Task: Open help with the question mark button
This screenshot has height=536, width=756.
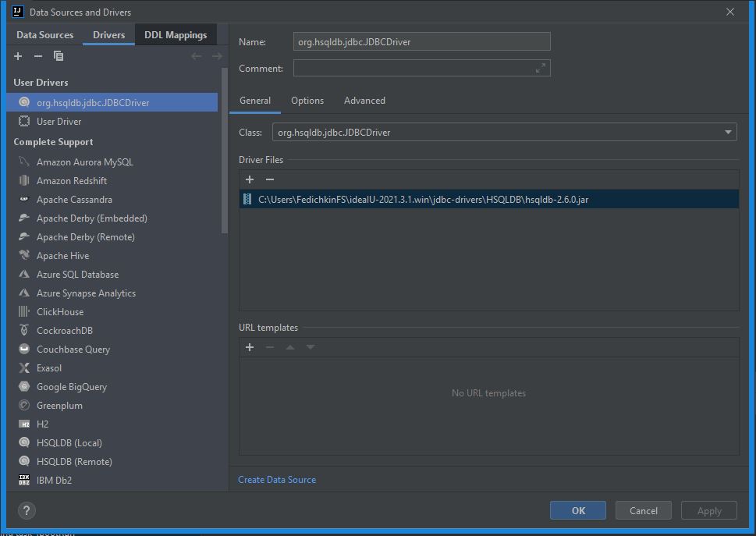Action: 27,510
